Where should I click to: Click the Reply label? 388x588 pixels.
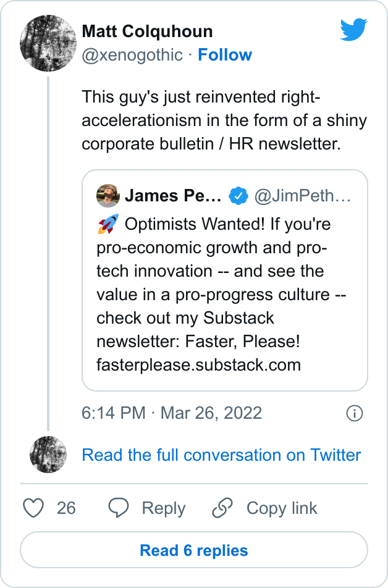point(163,508)
